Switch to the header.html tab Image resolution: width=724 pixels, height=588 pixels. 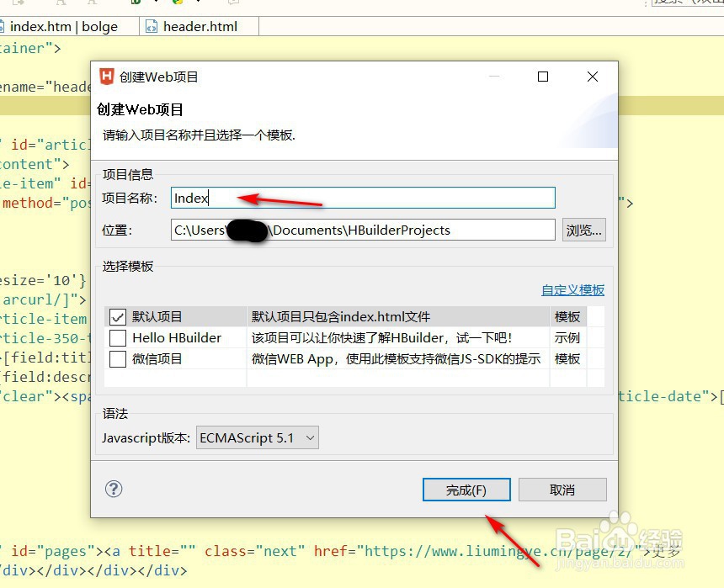point(198,26)
